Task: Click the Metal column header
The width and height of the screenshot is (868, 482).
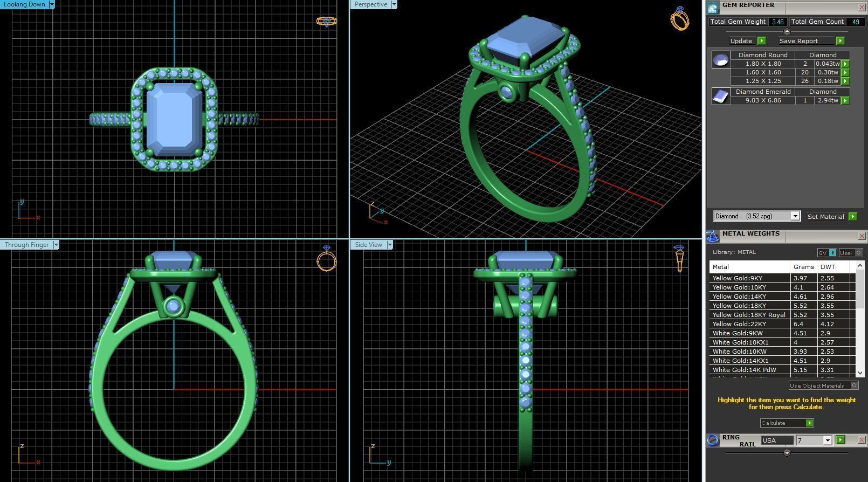Action: 749,267
